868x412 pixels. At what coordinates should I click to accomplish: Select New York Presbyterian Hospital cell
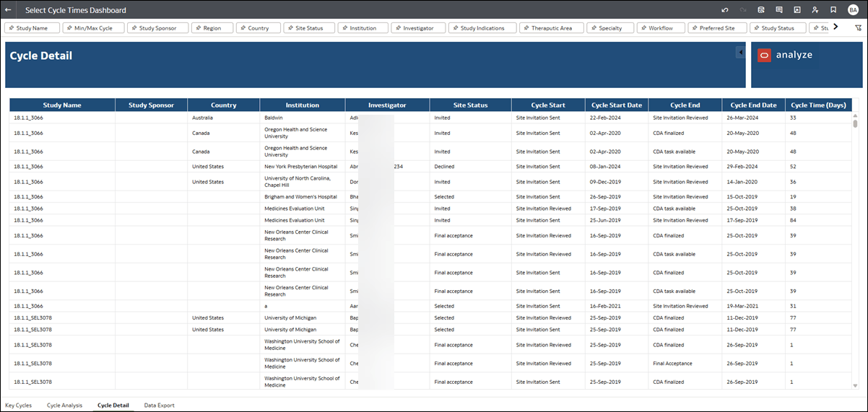click(301, 167)
